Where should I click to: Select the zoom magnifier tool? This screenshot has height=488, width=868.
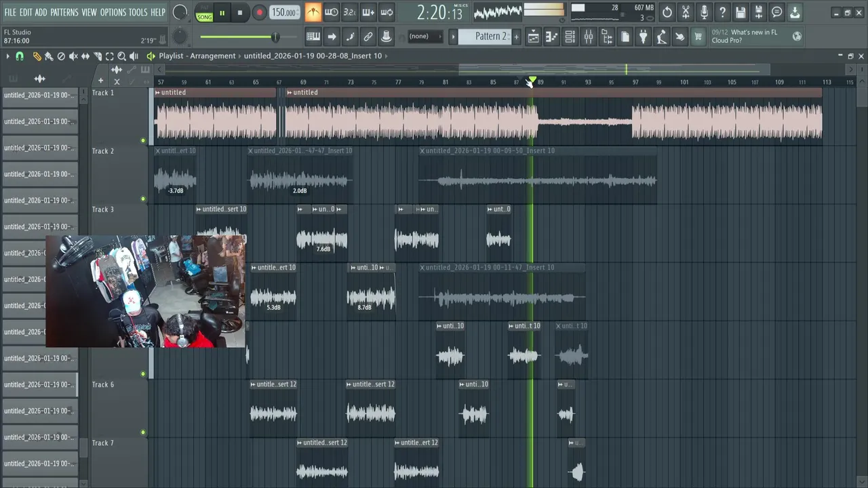(122, 56)
